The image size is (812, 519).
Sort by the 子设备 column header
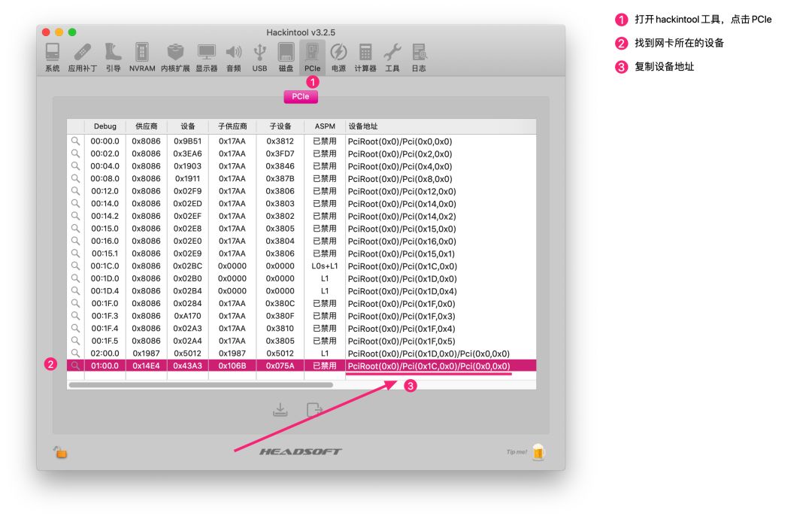point(280,126)
